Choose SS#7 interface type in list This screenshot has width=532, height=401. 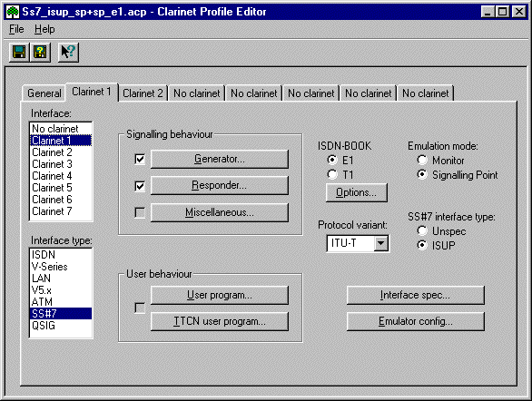pyautogui.click(x=61, y=314)
